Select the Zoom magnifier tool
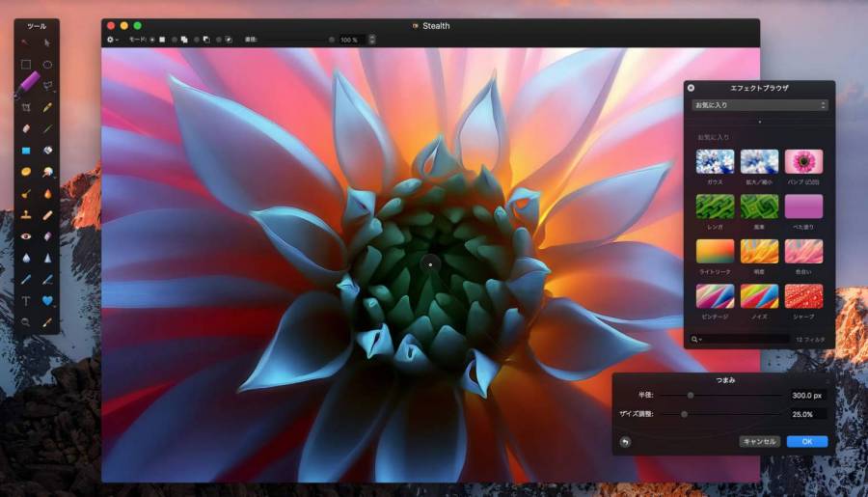The image size is (868, 497). pos(25,322)
